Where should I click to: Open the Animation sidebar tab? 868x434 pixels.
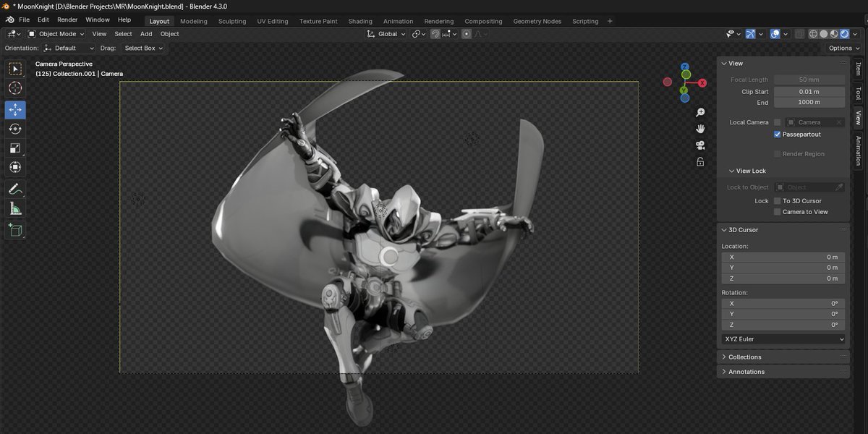(x=859, y=150)
